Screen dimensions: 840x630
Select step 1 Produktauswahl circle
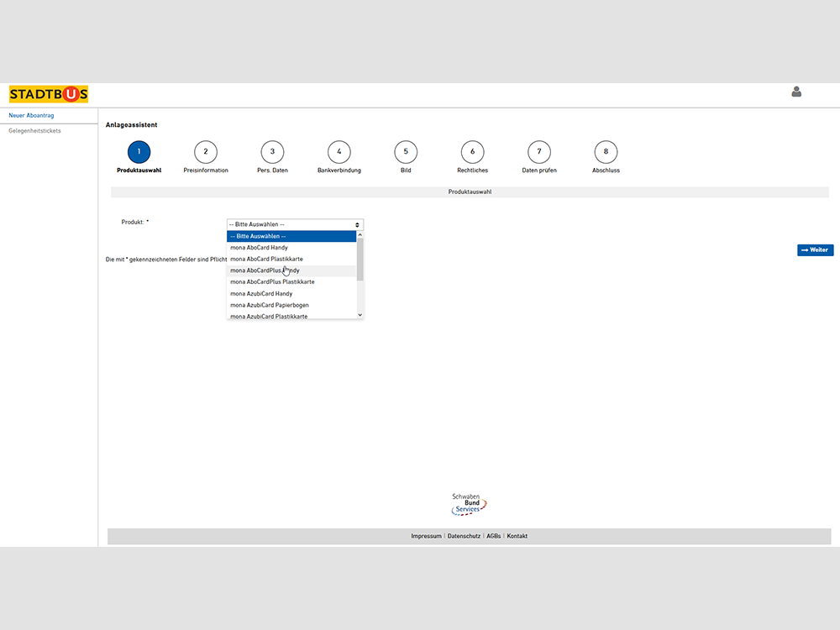[139, 152]
